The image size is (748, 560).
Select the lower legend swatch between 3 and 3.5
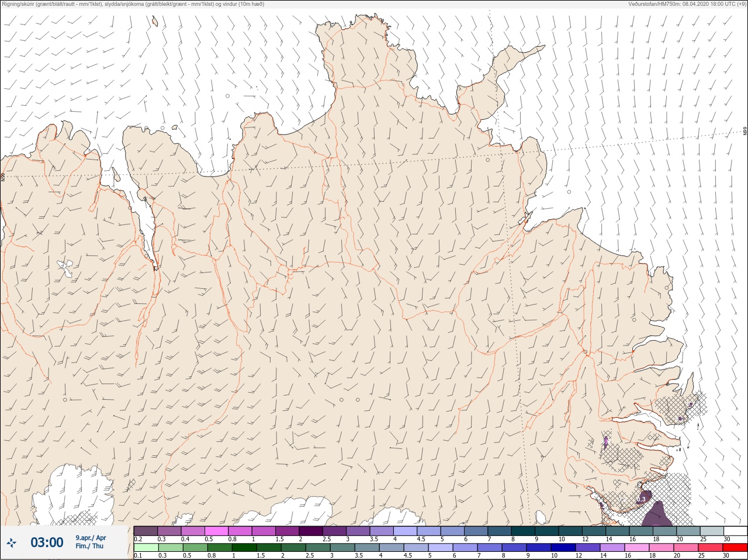click(x=342, y=548)
